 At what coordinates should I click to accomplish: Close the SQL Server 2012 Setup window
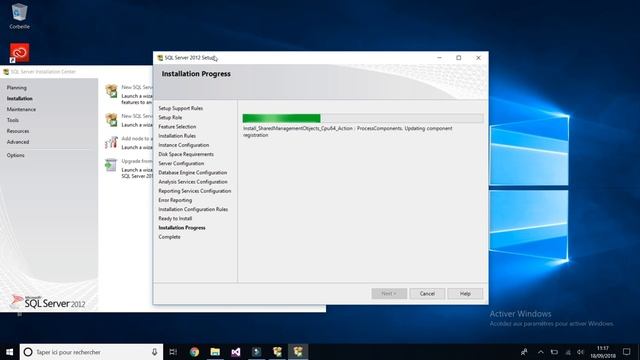[x=478, y=58]
